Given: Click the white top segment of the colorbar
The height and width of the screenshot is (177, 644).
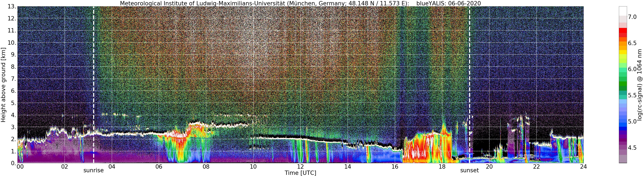Looking at the screenshot, I should (x=623, y=11).
